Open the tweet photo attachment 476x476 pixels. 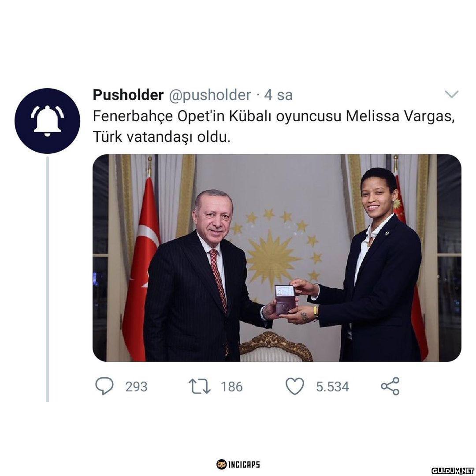[277, 258]
